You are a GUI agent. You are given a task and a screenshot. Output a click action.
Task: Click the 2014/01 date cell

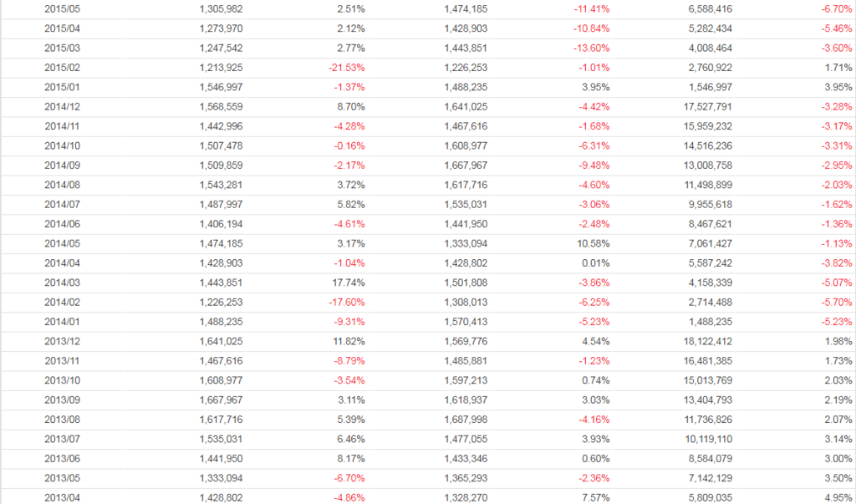tap(63, 322)
